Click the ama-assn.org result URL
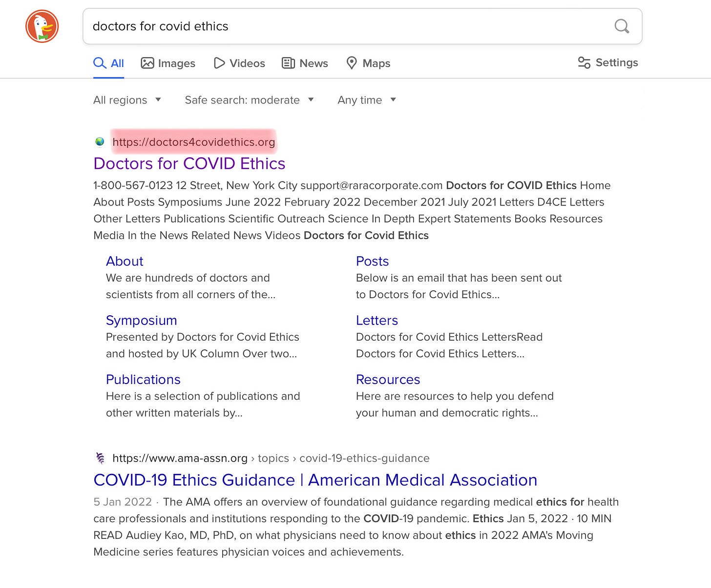711x588 pixels. click(180, 458)
